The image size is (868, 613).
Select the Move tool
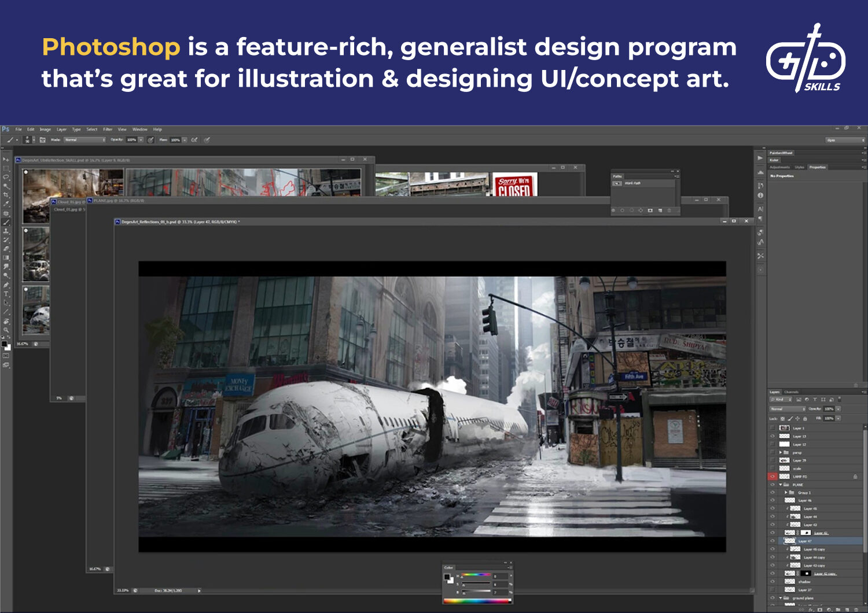click(x=6, y=159)
